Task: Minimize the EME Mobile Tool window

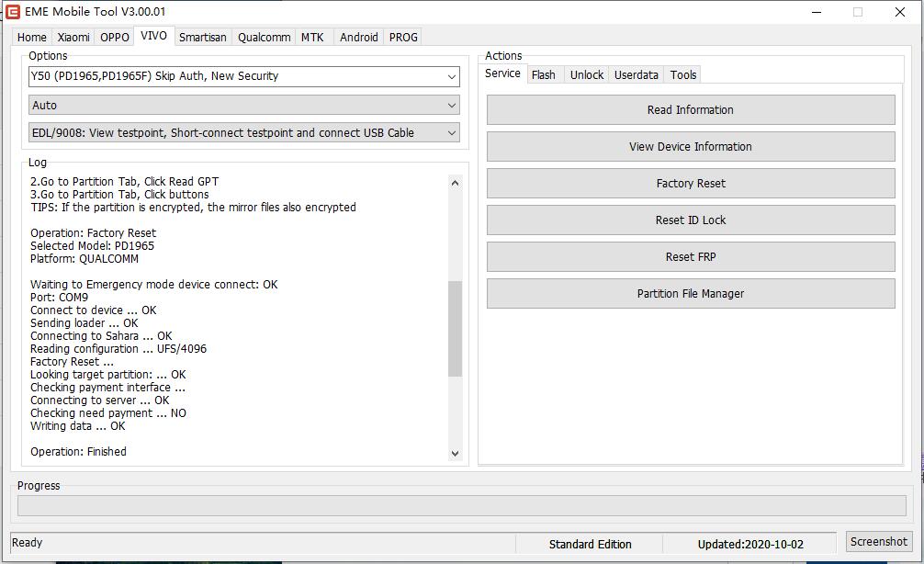Action: tap(817, 12)
